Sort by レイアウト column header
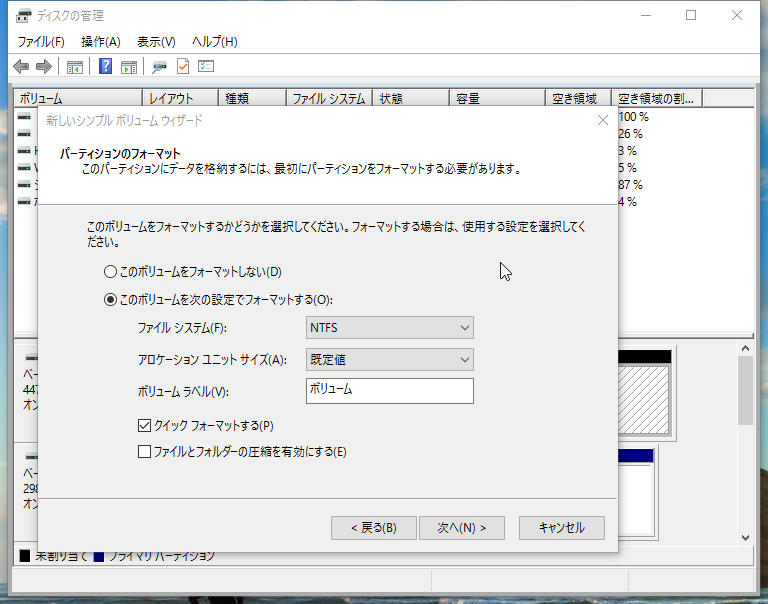Image resolution: width=768 pixels, height=604 pixels. point(180,98)
